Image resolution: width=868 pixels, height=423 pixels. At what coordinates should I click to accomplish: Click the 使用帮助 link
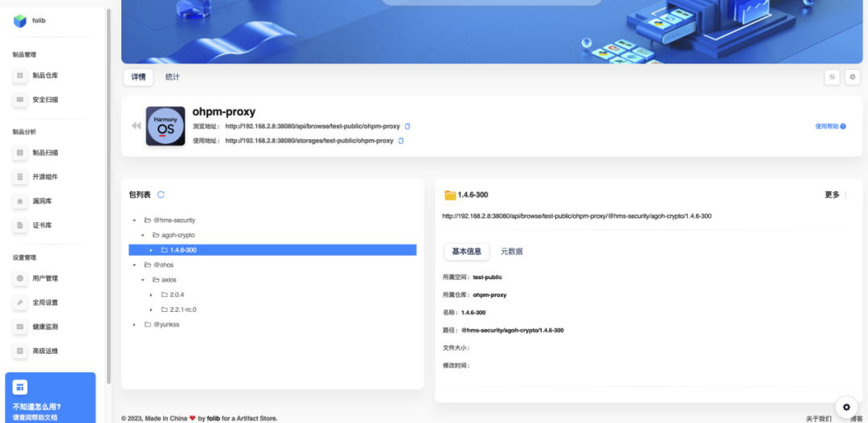(830, 126)
